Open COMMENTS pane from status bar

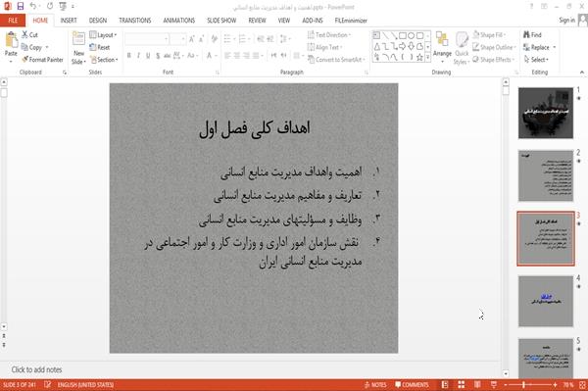tap(412, 385)
